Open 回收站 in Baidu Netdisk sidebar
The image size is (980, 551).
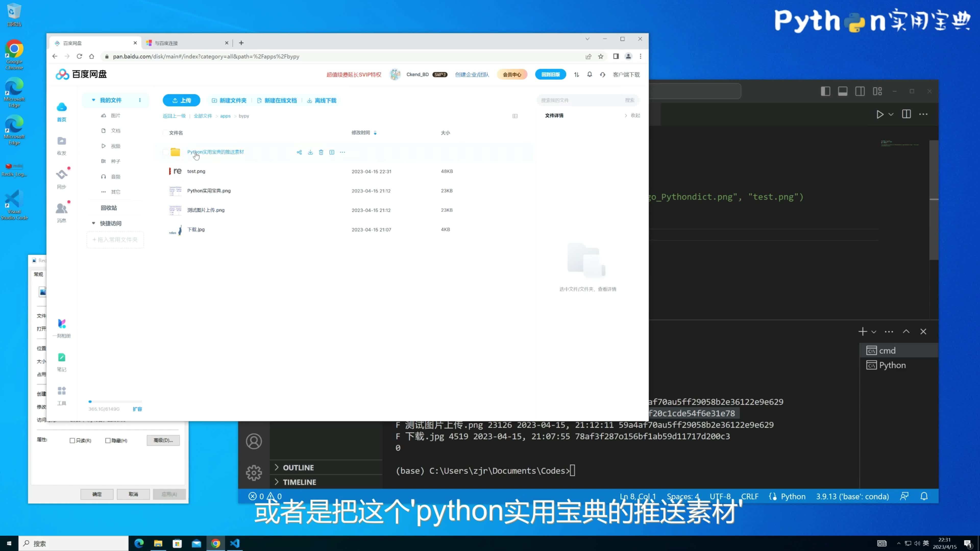pyautogui.click(x=109, y=208)
